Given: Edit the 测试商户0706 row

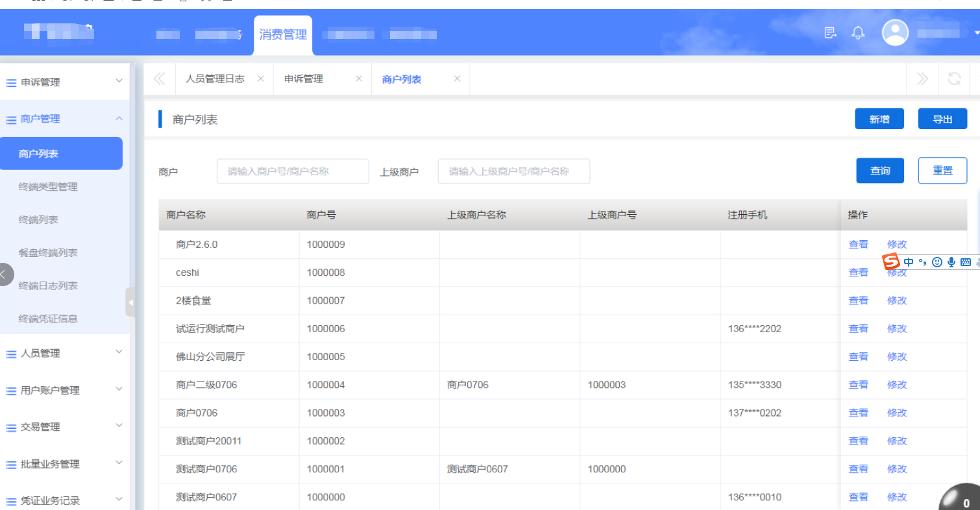Looking at the screenshot, I should (x=897, y=469).
